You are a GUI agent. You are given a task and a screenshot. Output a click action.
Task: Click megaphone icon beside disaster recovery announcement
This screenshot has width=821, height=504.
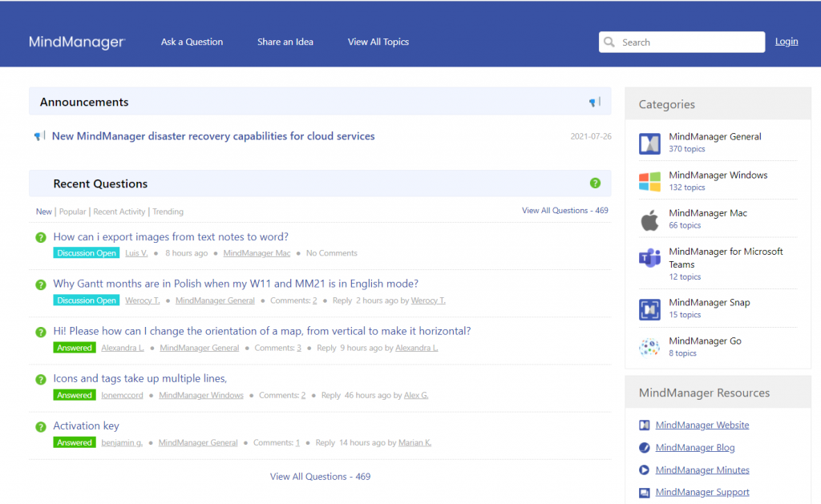pos(39,136)
